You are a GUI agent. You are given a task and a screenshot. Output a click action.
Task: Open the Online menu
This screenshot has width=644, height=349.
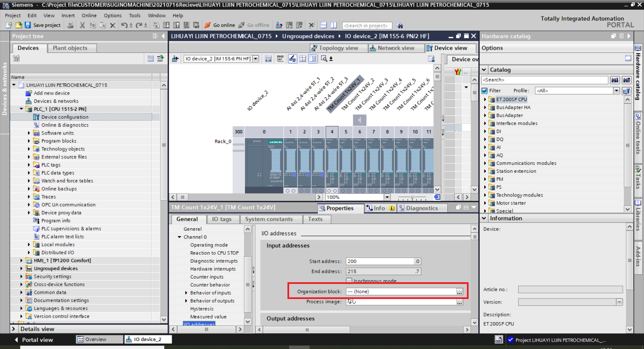pos(89,15)
